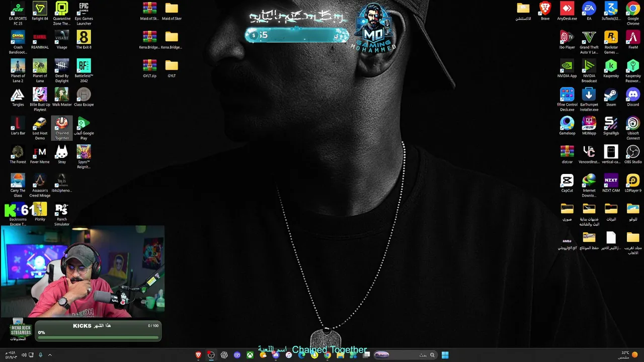Launch the NZXT CAM shortcut
Screen dimensions: 644x362
coord(611,183)
